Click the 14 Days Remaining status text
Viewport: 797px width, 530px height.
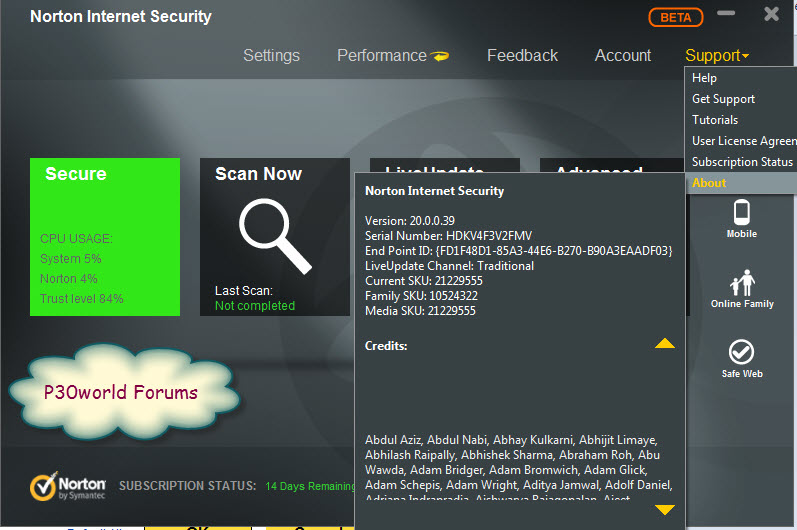(310, 486)
